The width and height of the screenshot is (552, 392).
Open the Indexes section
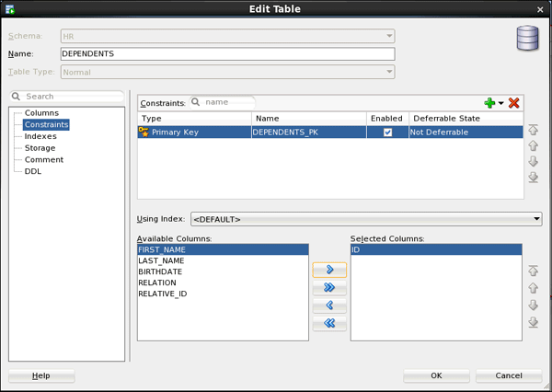[x=40, y=136]
